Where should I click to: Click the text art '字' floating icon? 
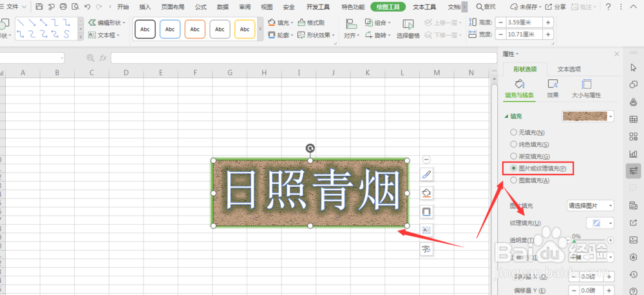point(426,249)
